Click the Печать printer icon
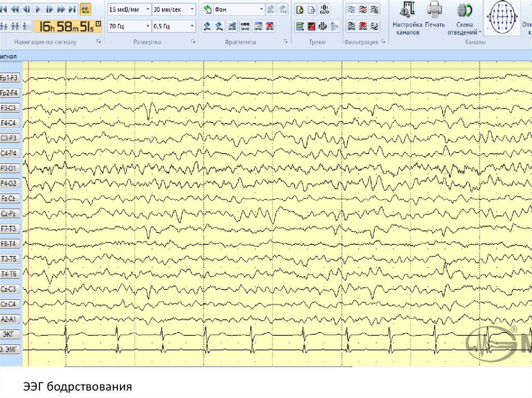This screenshot has height=398, width=532. 434,16
